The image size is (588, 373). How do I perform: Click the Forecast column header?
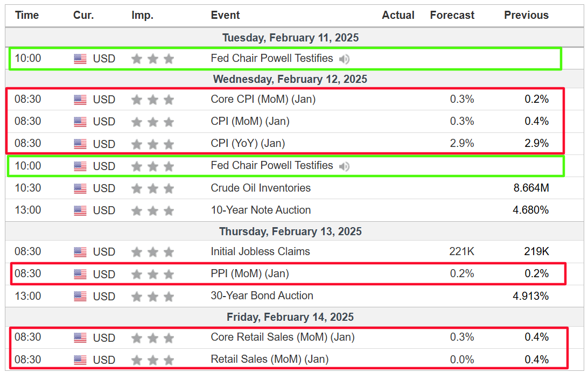(x=452, y=16)
